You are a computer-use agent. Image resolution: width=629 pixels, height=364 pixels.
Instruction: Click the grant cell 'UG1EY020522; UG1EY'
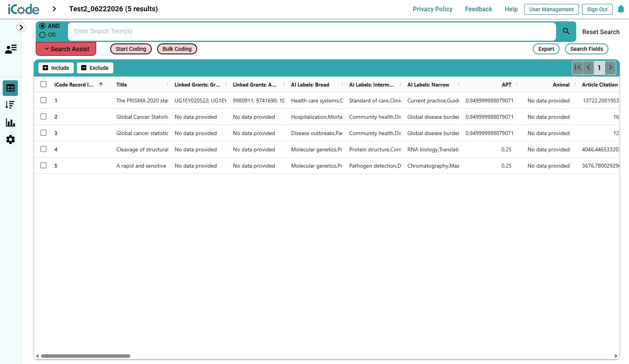point(200,101)
